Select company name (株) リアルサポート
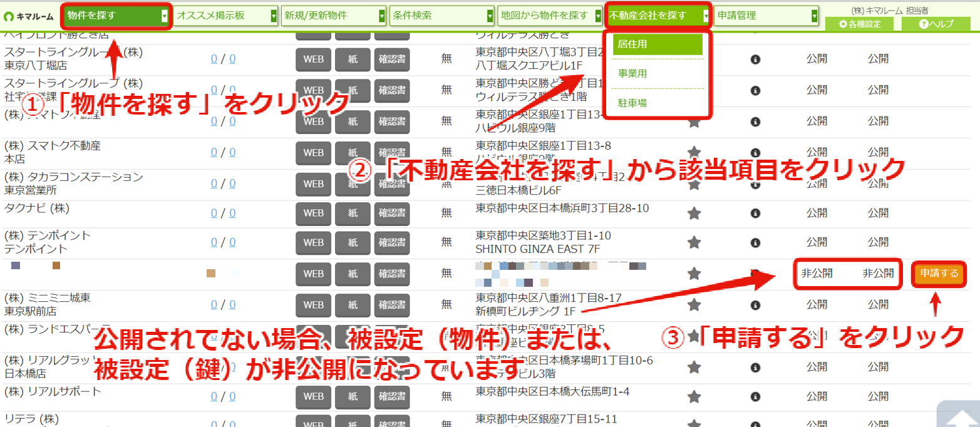Image resolution: width=980 pixels, height=427 pixels. (x=53, y=391)
